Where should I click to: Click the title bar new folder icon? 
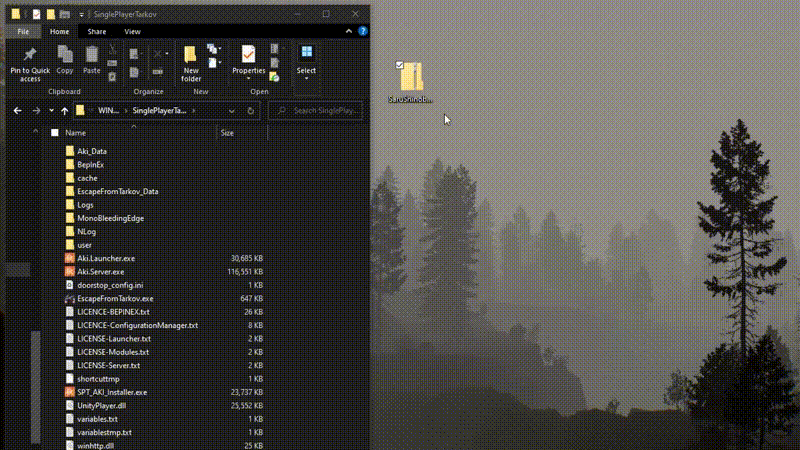pyautogui.click(x=51, y=14)
